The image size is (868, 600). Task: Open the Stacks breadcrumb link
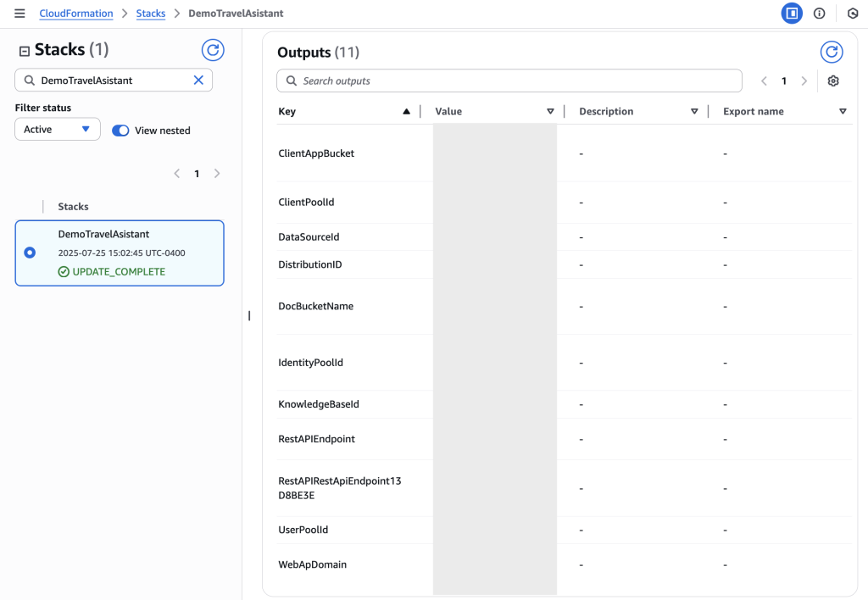point(151,14)
